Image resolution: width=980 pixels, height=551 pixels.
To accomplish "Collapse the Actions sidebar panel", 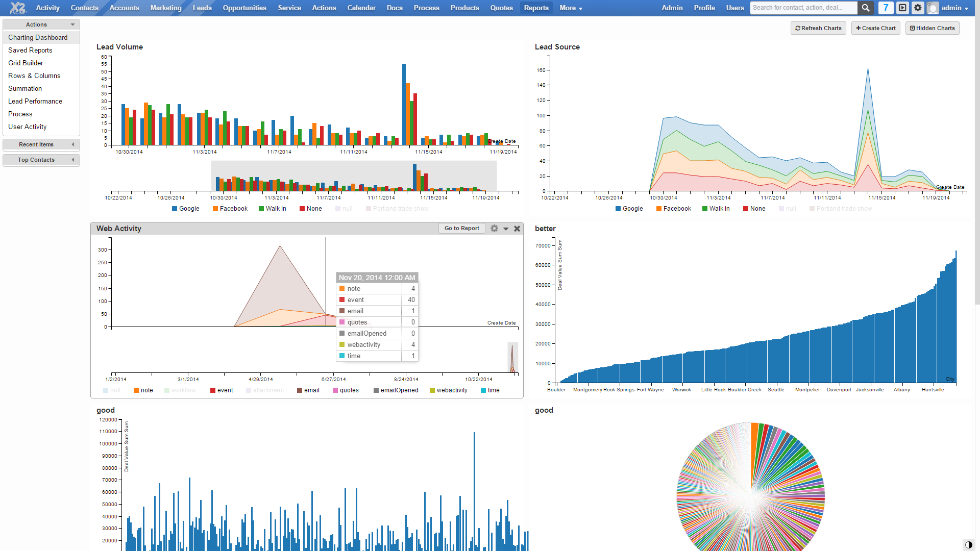I will click(72, 24).
